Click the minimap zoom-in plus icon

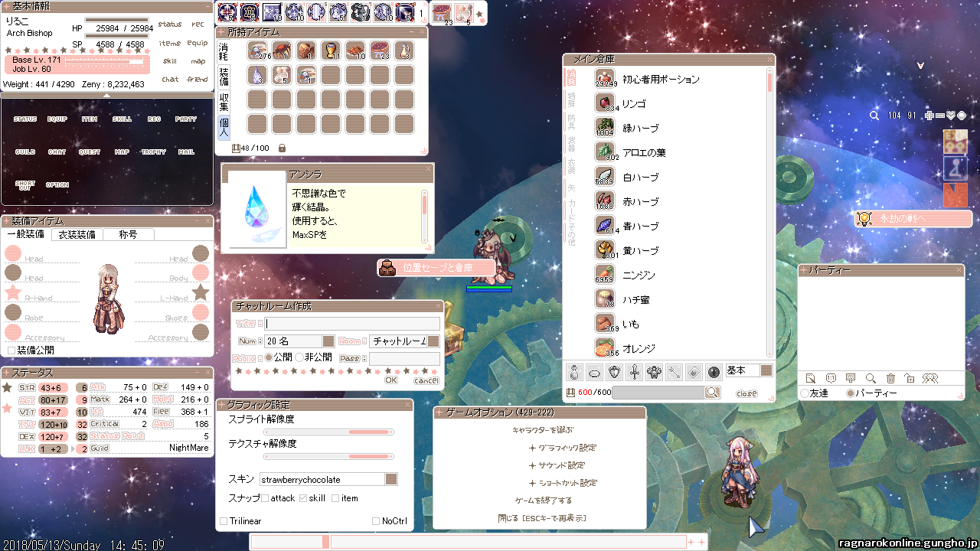pyautogui.click(x=929, y=116)
